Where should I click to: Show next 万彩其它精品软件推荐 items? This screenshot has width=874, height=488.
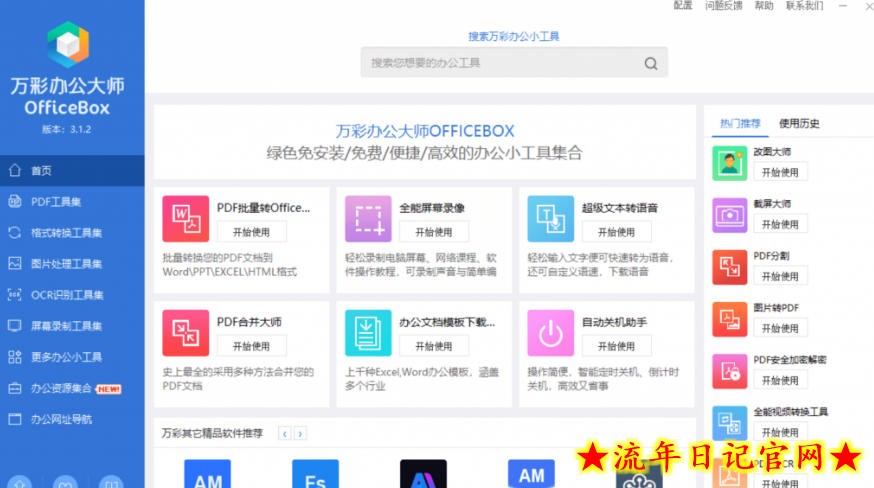coord(300,433)
